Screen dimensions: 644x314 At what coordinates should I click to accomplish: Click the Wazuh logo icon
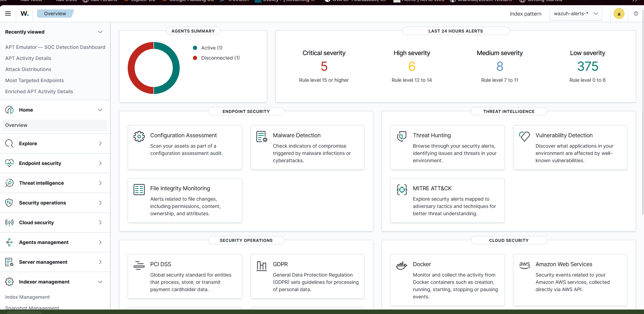25,14
